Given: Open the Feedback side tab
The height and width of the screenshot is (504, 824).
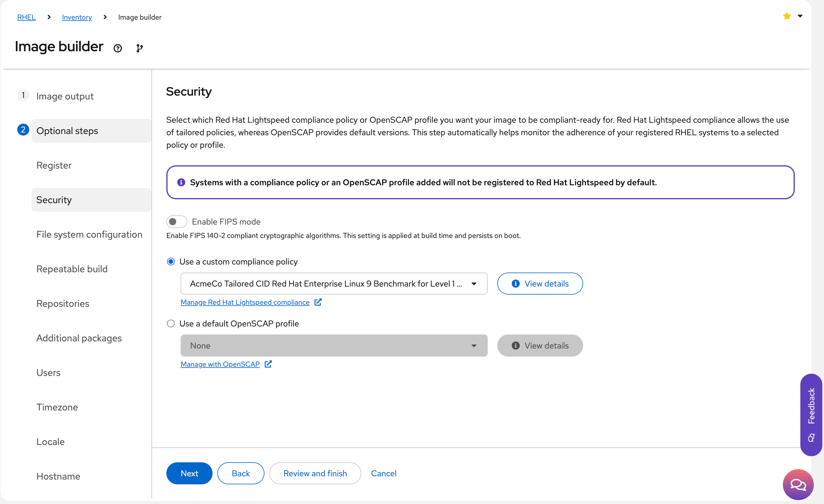Looking at the screenshot, I should pyautogui.click(x=811, y=414).
